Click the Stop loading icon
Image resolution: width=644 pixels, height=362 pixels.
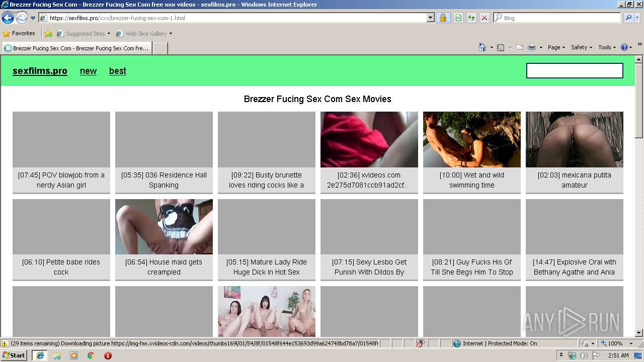pos(485,18)
